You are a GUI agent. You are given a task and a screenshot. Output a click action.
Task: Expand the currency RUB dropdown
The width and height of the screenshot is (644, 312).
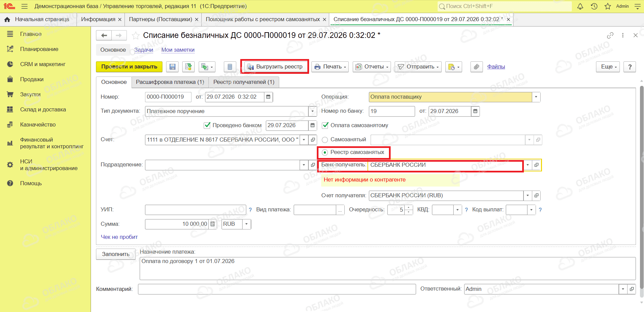[247, 224]
